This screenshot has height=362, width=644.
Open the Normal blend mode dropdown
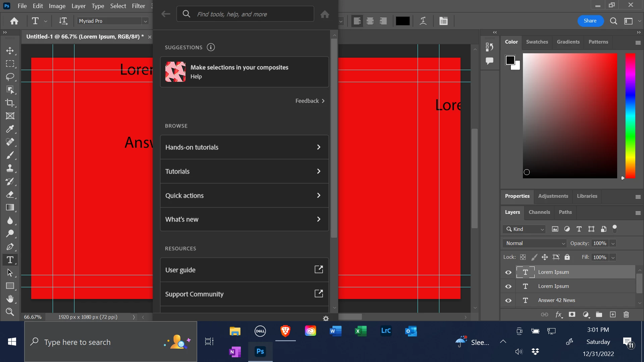535,243
